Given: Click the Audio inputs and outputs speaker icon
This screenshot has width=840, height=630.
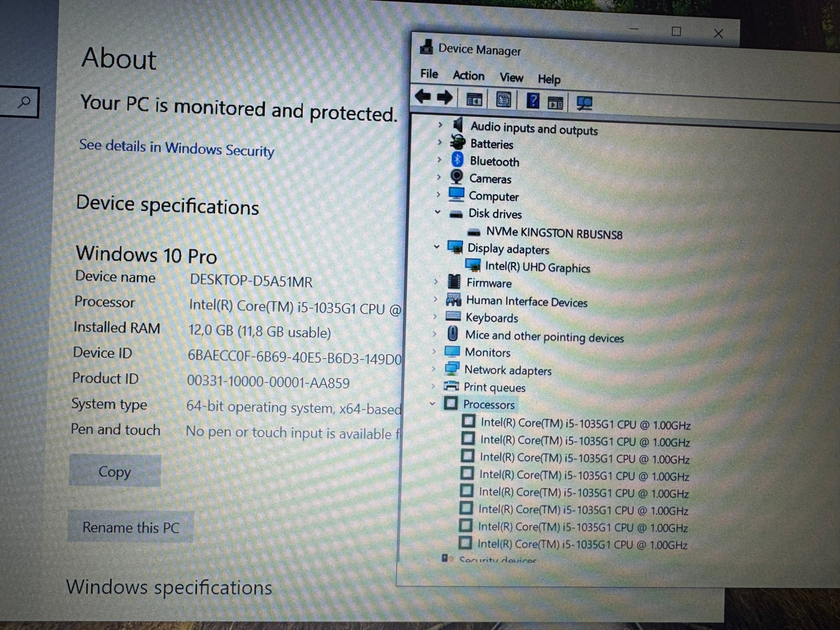Looking at the screenshot, I should [458, 125].
